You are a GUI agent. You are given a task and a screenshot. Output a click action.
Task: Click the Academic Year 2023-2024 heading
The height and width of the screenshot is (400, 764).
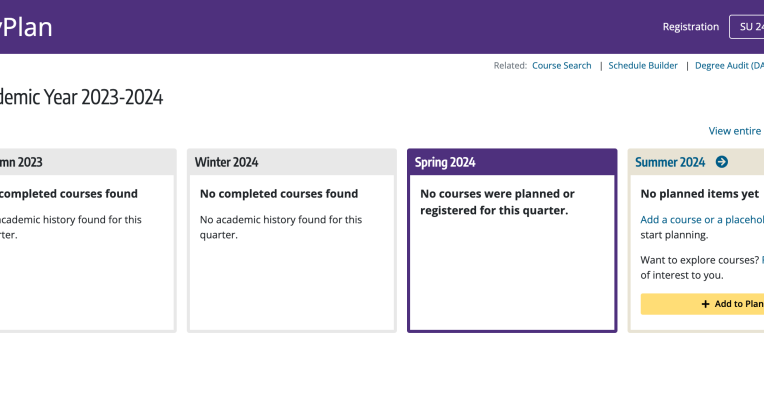point(81,97)
